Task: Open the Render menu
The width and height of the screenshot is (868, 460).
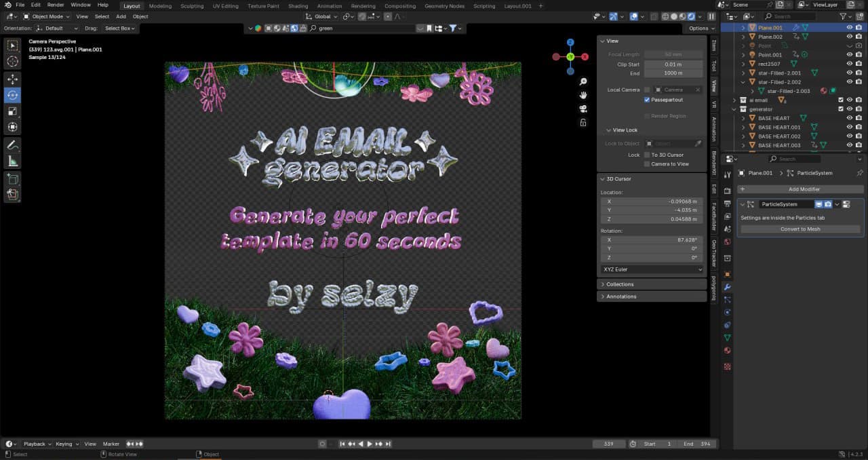Action: [56, 5]
